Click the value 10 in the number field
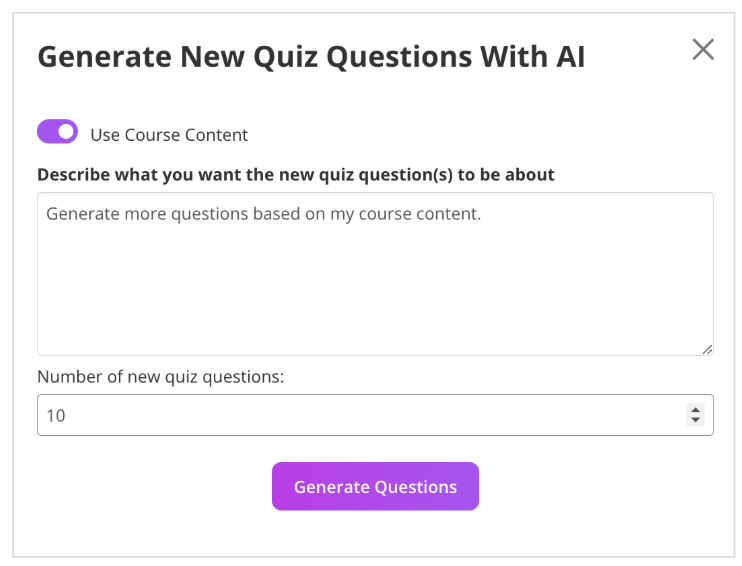The height and width of the screenshot is (566, 742). pos(56,415)
